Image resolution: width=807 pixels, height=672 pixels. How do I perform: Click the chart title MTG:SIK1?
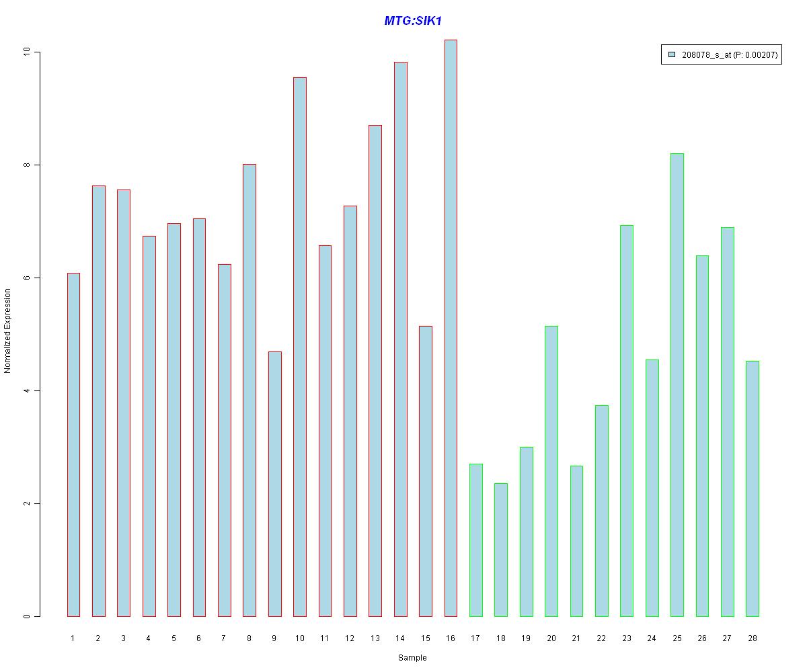(x=412, y=21)
